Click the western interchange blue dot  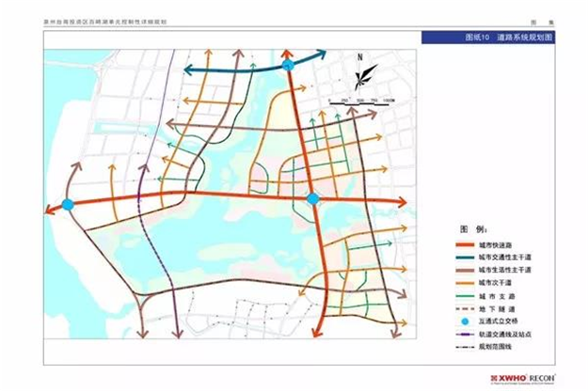68,204
